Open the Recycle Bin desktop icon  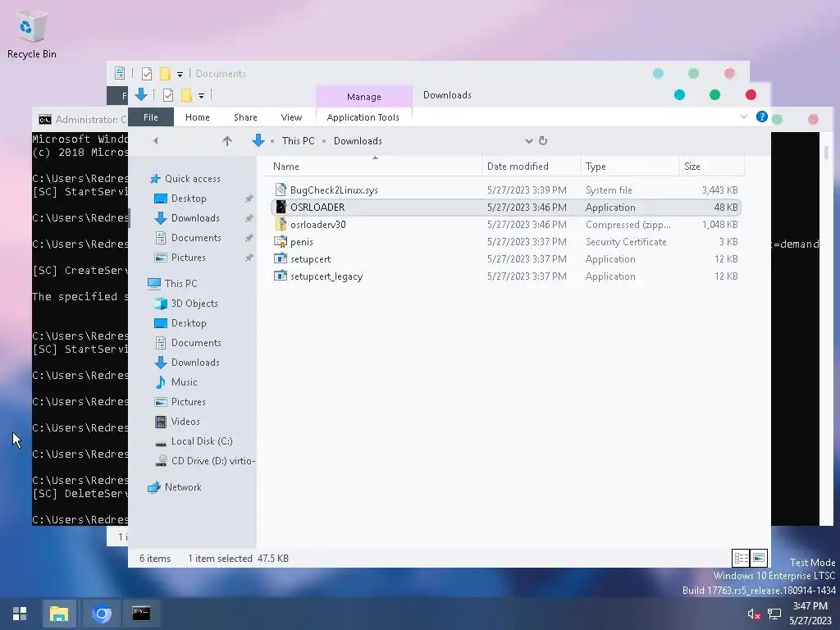31,34
